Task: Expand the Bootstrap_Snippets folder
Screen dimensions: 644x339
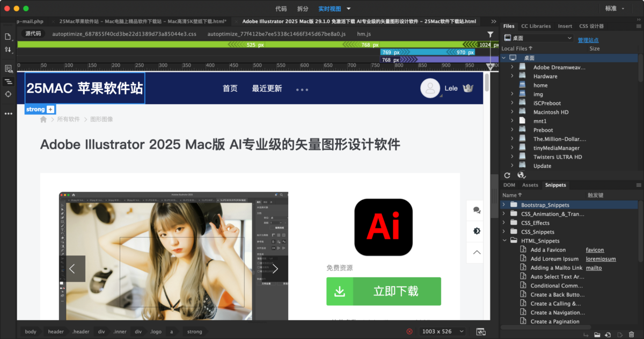Action: pyautogui.click(x=503, y=205)
